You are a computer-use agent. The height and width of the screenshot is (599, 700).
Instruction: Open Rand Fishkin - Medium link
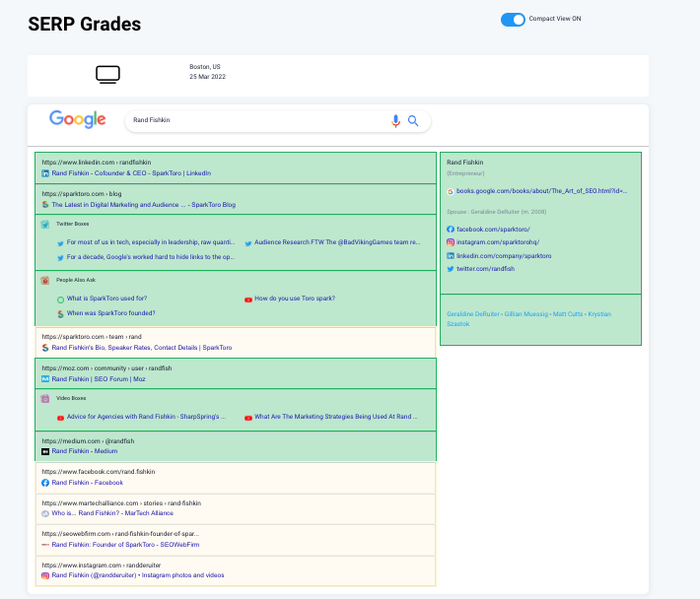pyautogui.click(x=85, y=451)
